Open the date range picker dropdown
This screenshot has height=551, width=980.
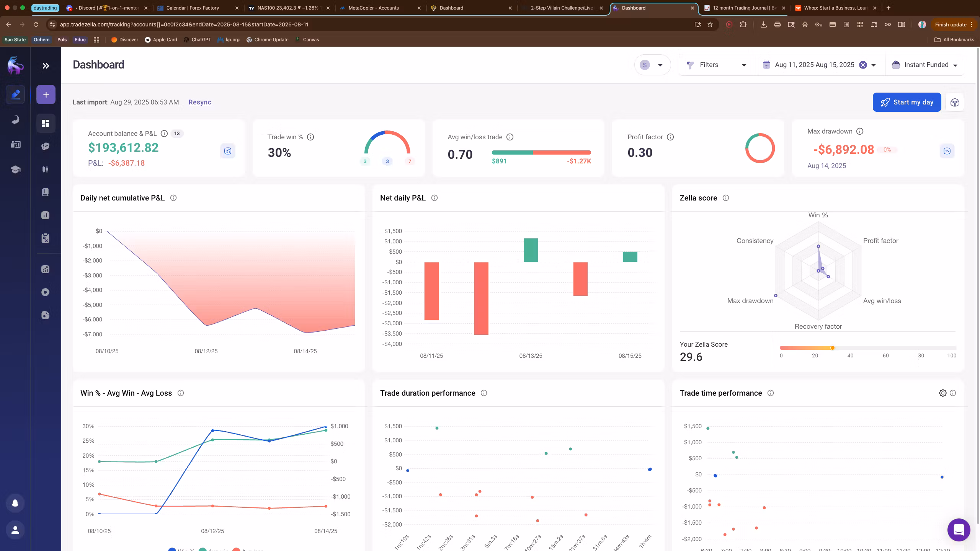coord(874,65)
